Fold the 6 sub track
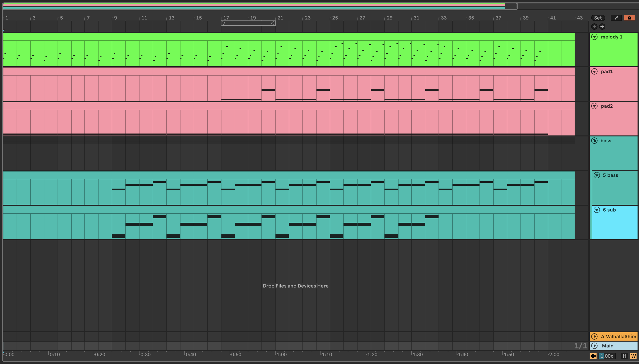 tap(597, 210)
